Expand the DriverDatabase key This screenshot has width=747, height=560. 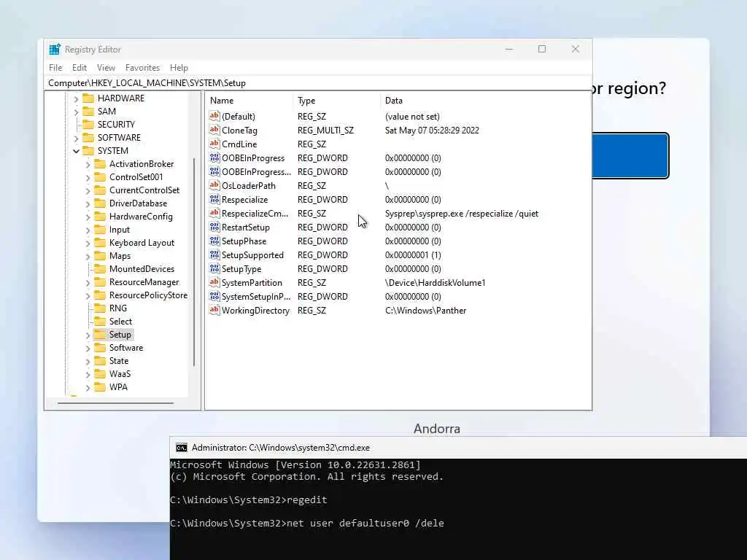(x=88, y=204)
